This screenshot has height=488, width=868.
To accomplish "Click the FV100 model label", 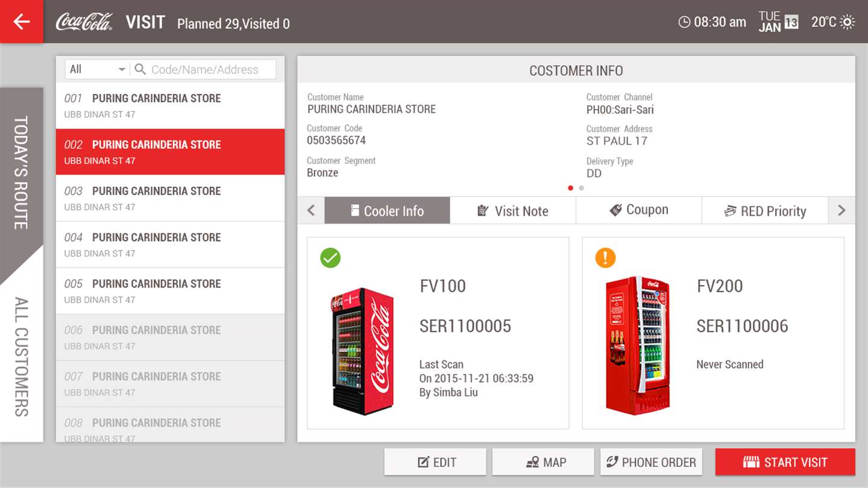I will pos(443,286).
